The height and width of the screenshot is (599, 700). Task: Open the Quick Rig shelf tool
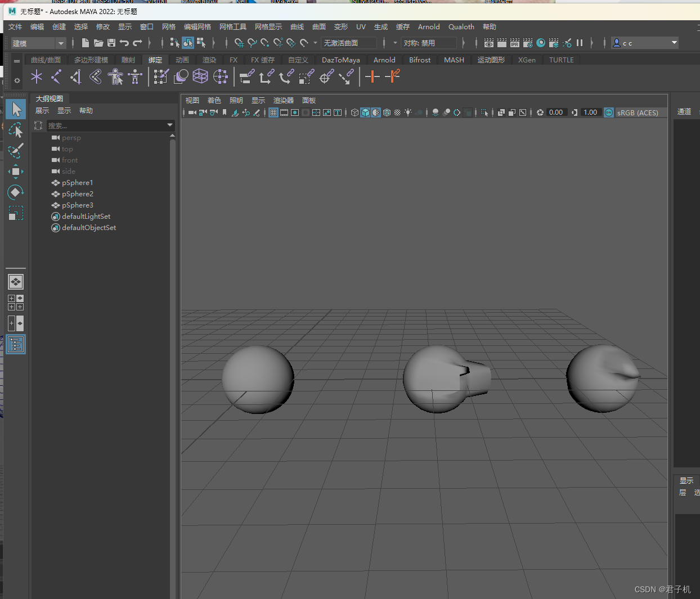(115, 76)
